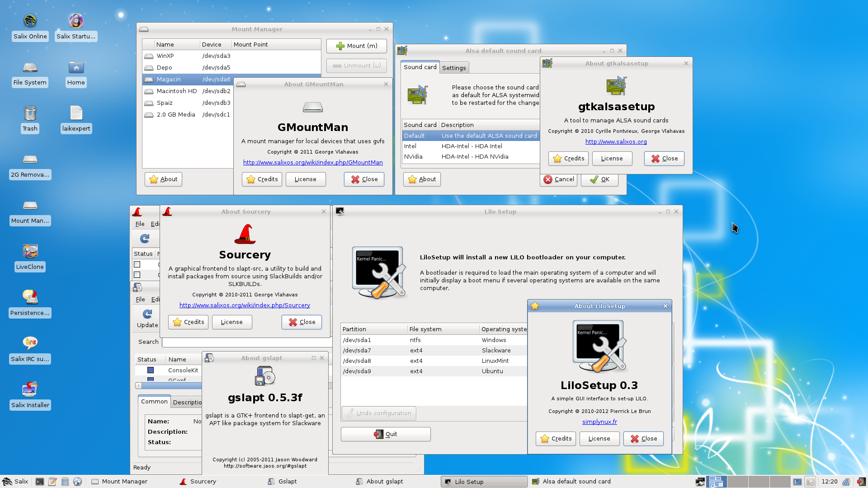Open the LiveClone desktop icon
Screen dimensions: 868x488
click(x=30, y=251)
